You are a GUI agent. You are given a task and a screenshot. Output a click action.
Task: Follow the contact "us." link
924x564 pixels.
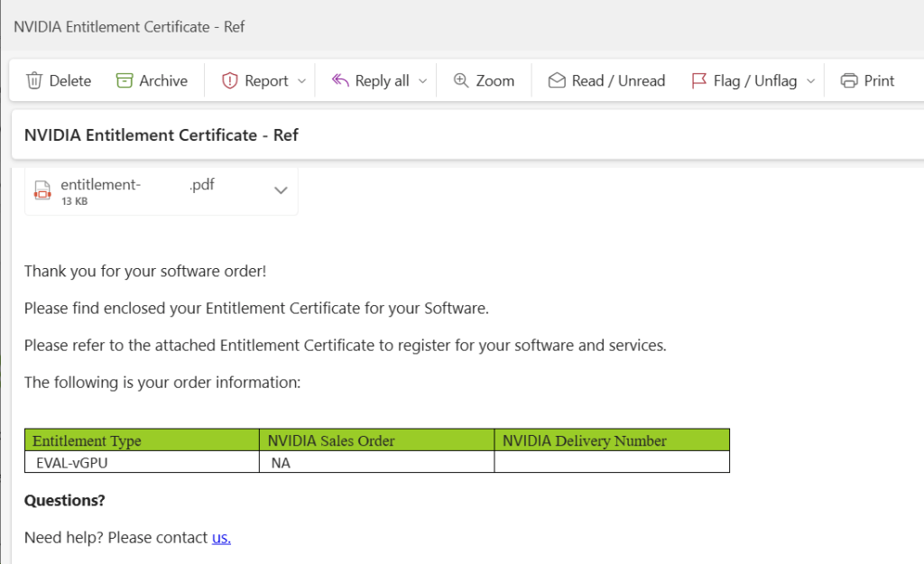tap(221, 538)
